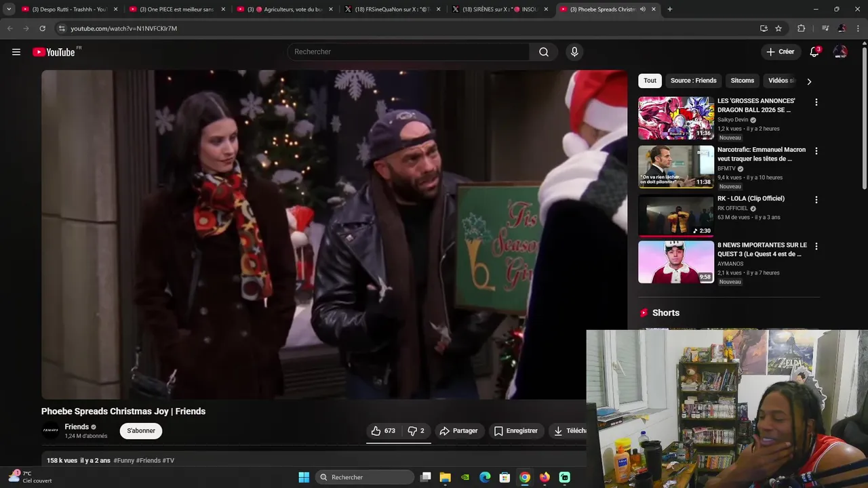The height and width of the screenshot is (488, 868).
Task: Open Firefox from the taskbar
Action: pos(545,477)
